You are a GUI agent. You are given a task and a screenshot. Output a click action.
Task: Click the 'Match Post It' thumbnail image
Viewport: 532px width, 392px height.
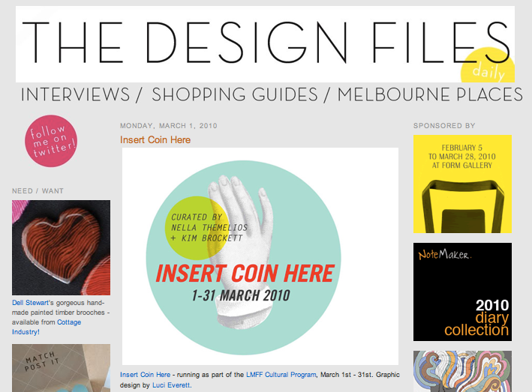click(x=61, y=368)
